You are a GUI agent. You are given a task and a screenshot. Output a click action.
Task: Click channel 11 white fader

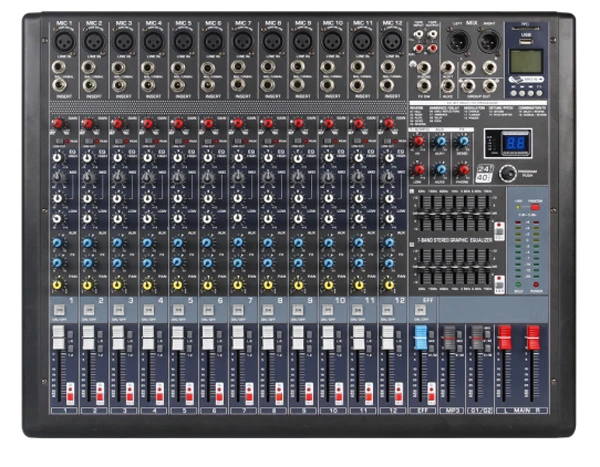(358, 337)
